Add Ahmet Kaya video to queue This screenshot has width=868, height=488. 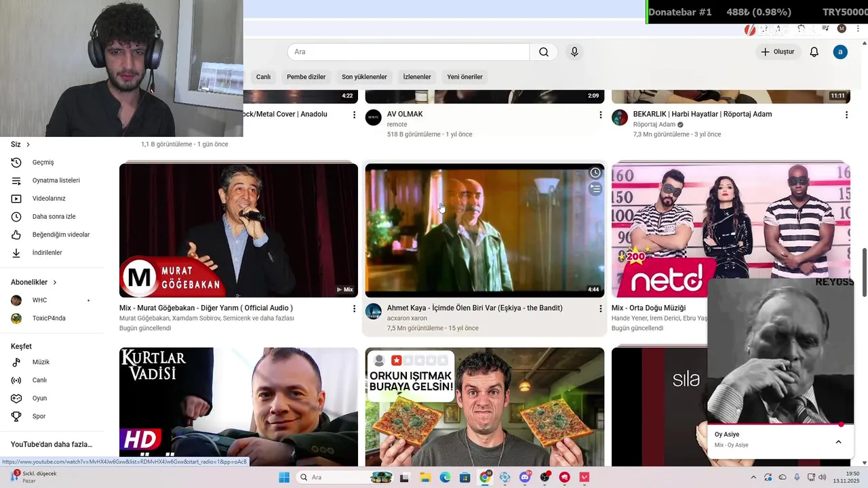tap(595, 189)
